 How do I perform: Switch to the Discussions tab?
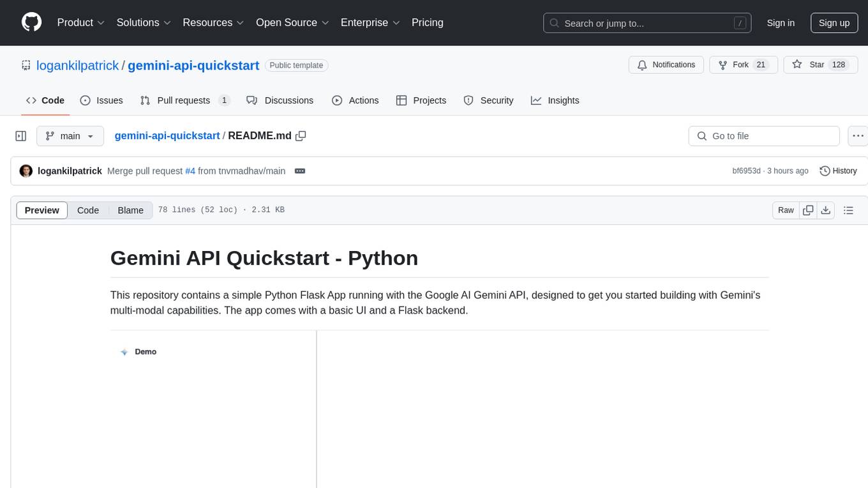tap(280, 100)
